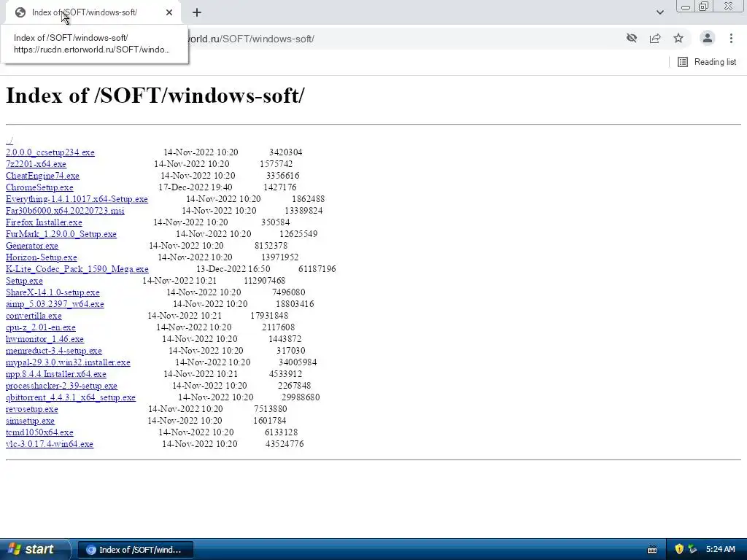Download simsetup.exe
The width and height of the screenshot is (747, 560).
[30, 421]
